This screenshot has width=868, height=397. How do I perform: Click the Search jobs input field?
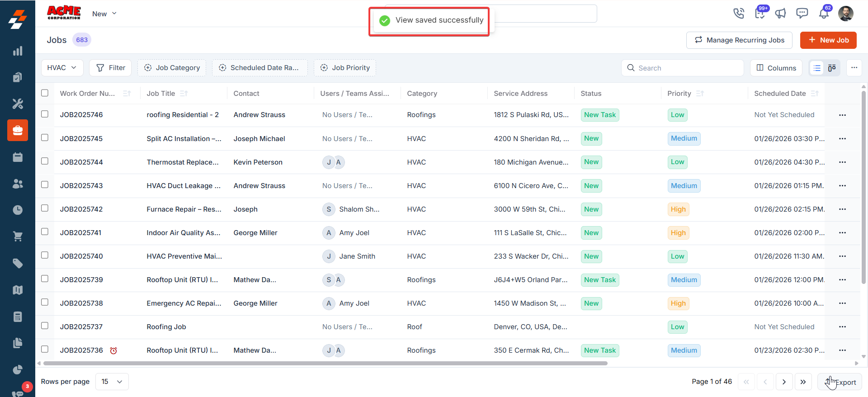click(683, 68)
